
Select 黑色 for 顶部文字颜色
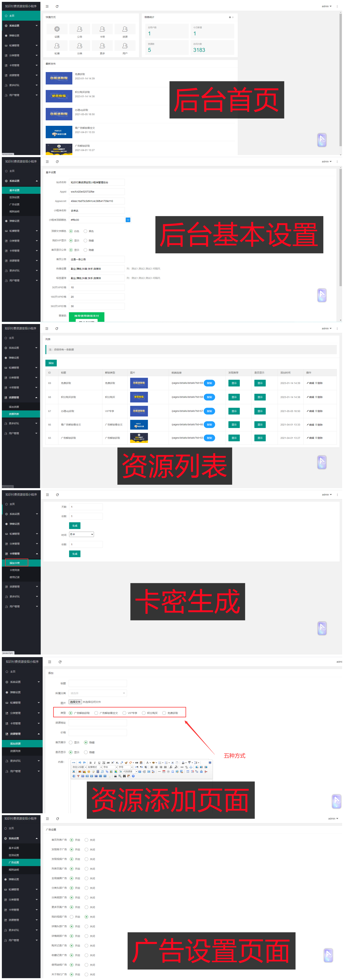tap(85, 231)
